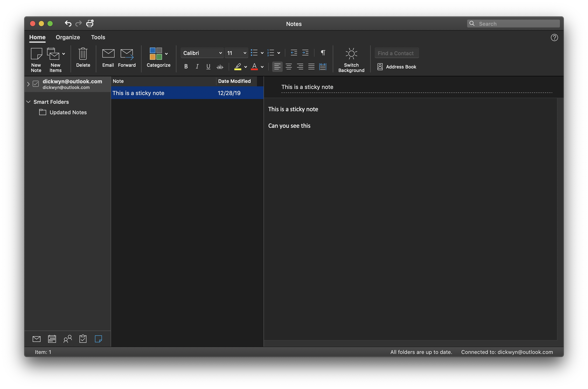Create a New Note
The image size is (588, 389).
coord(36,60)
